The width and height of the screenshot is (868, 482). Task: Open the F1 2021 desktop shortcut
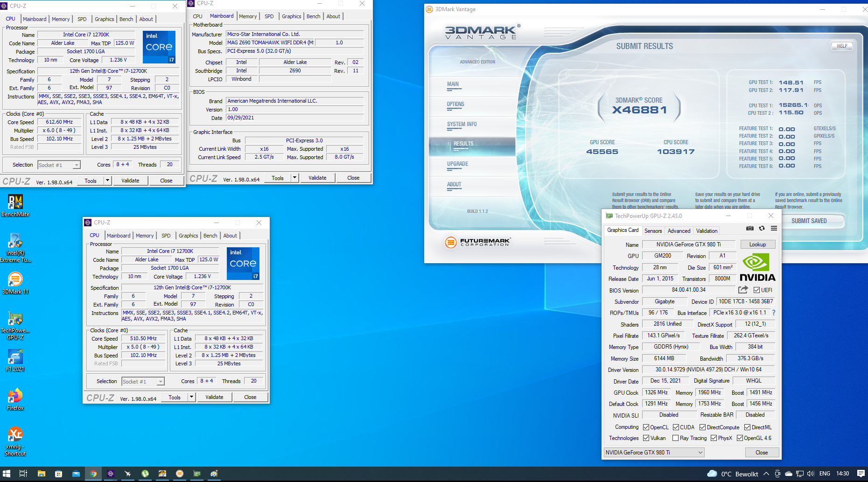pyautogui.click(x=15, y=361)
